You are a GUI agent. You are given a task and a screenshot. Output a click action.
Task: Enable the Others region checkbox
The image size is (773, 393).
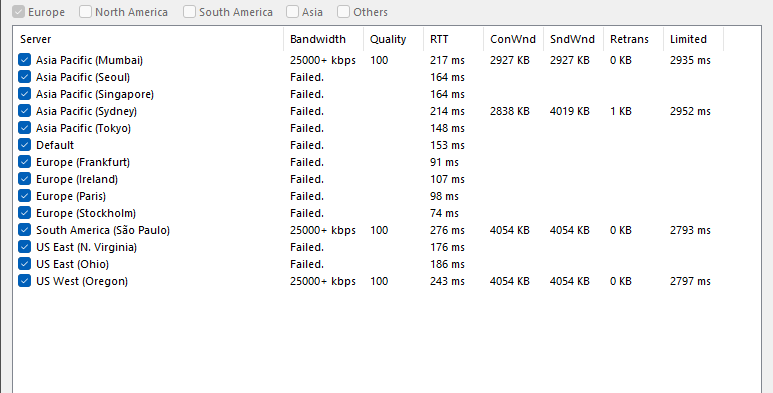[x=344, y=12]
